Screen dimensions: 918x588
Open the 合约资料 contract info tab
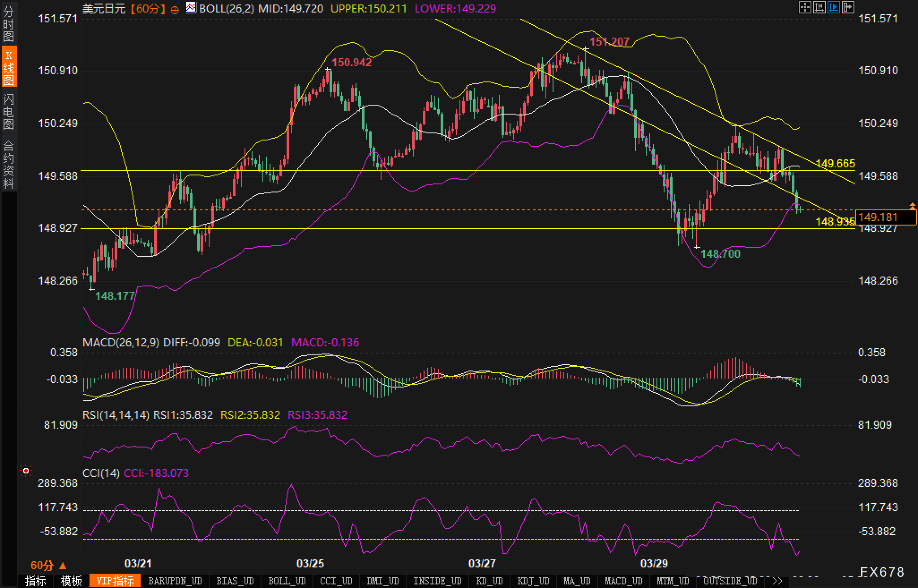[9, 164]
